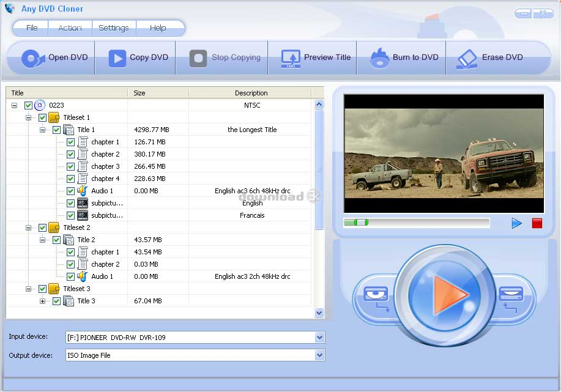Expand the Title 3 tree node

[42, 301]
